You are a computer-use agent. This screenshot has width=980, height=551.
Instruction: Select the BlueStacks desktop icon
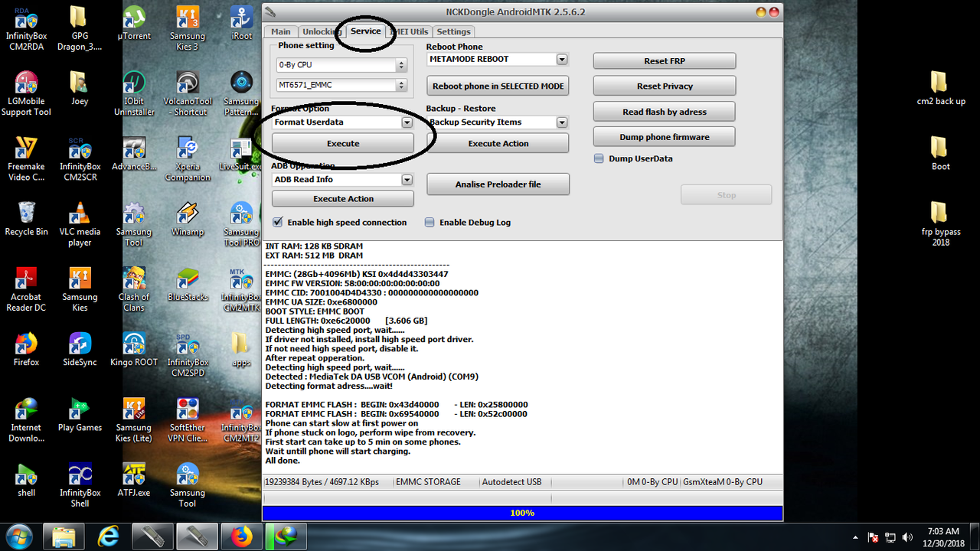188,284
